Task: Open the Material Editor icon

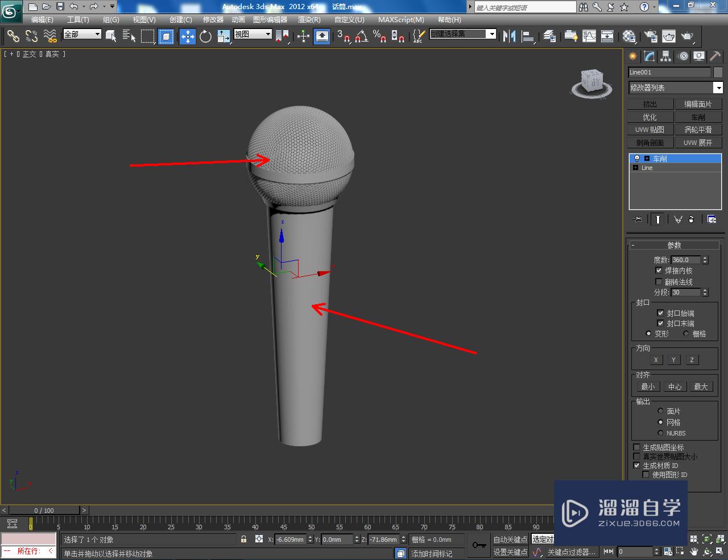Action: point(629,36)
